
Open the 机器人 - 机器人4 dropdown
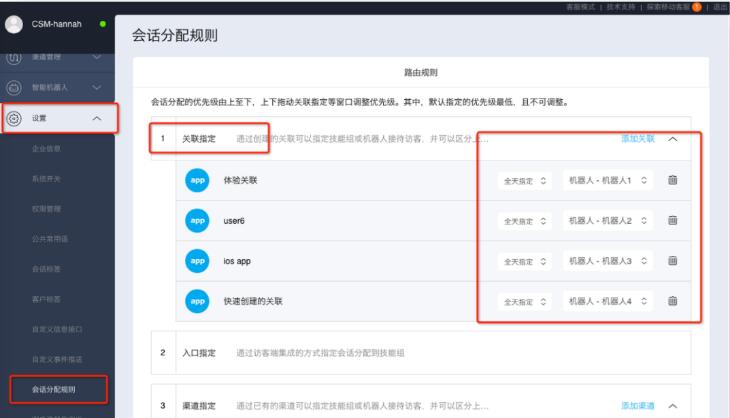(608, 301)
